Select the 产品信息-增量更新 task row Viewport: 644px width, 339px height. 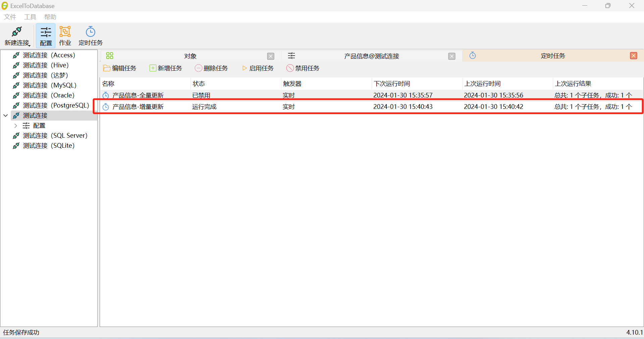point(138,107)
